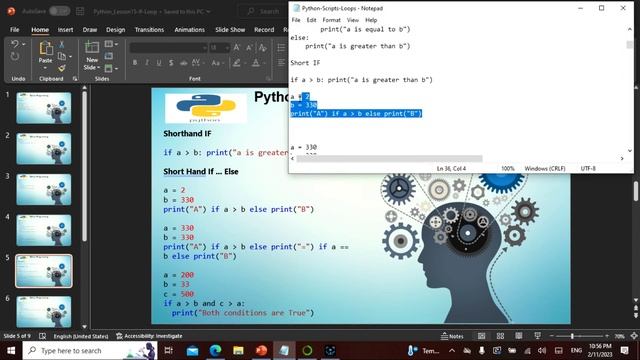Select slide 3 thumbnail

pyautogui.click(x=44, y=189)
